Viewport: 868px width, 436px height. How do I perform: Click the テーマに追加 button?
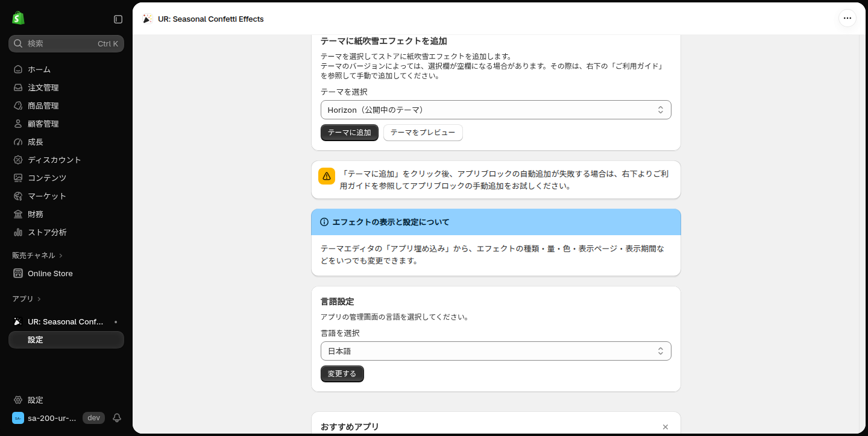(350, 133)
